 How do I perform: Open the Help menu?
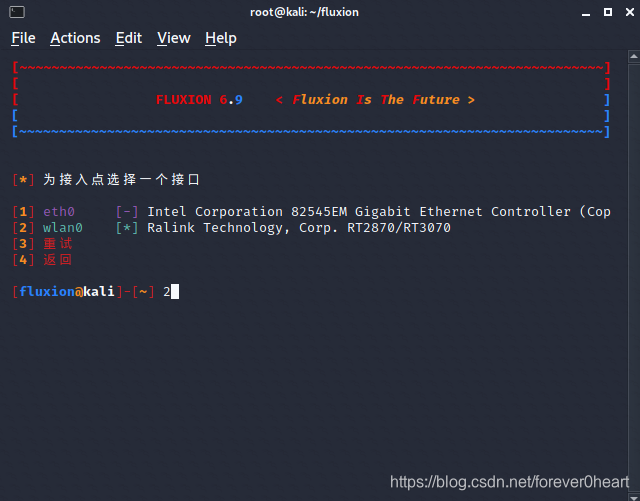click(221, 38)
